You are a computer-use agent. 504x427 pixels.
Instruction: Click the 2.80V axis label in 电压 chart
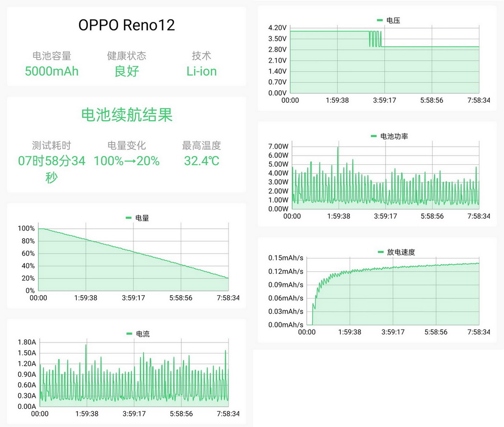coord(277,50)
